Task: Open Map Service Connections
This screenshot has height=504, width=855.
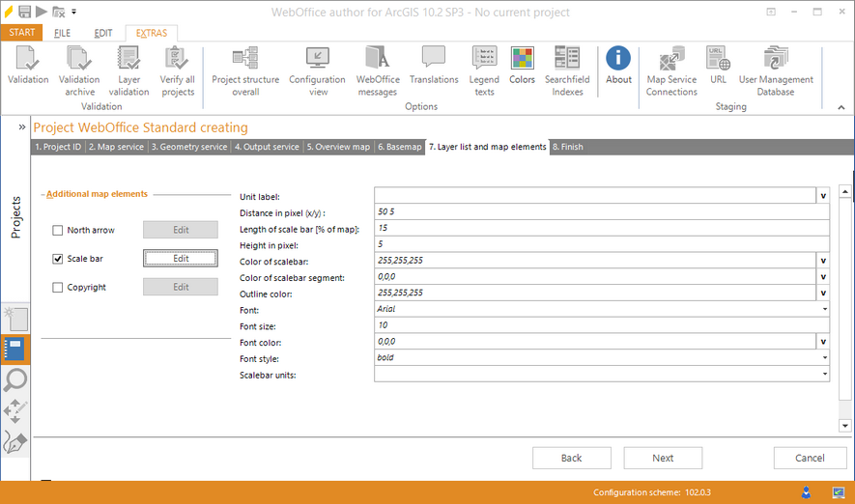Action: (671, 71)
